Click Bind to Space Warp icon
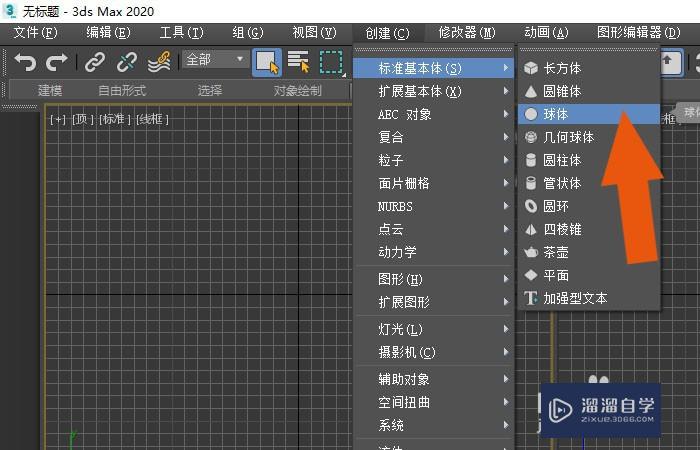Screen dimensions: 700x450 pos(159,62)
